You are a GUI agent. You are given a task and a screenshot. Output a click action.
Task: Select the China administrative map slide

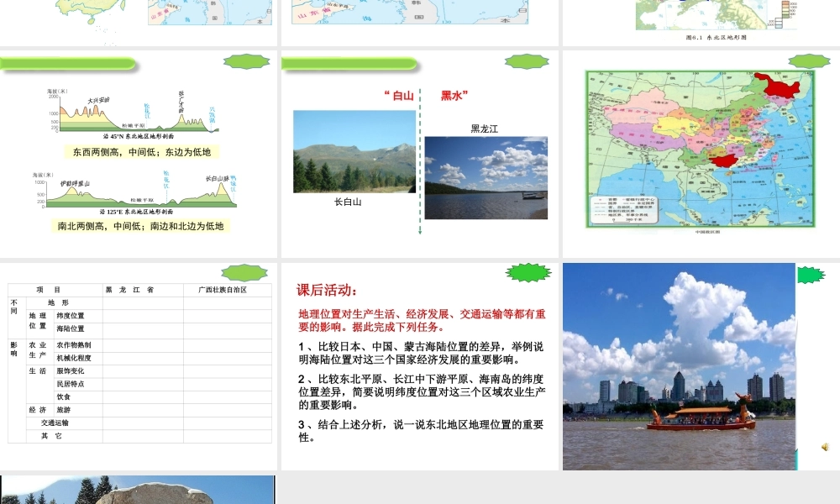701,155
